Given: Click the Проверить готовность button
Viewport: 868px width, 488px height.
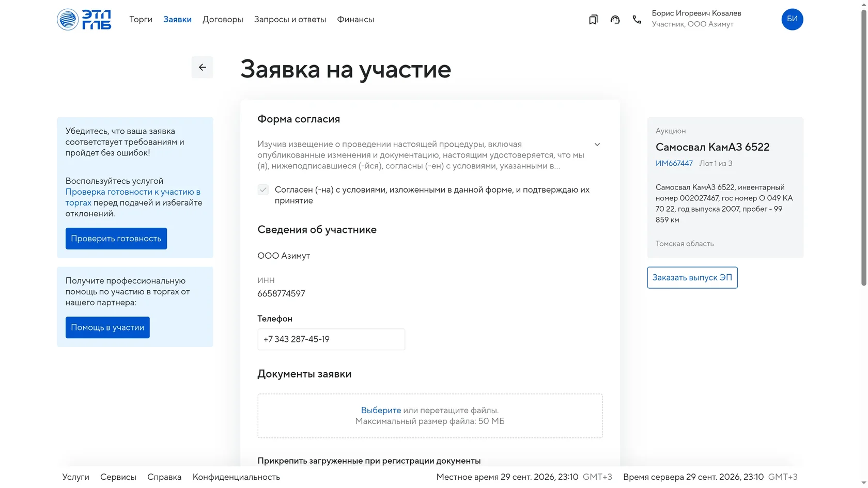Looking at the screenshot, I should pos(116,239).
